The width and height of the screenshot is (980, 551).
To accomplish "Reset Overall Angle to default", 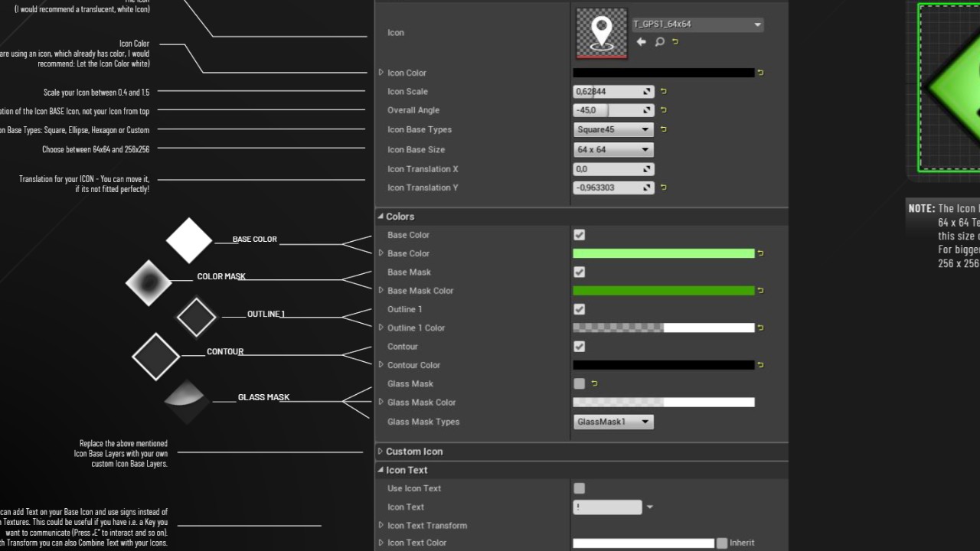I will tap(664, 110).
